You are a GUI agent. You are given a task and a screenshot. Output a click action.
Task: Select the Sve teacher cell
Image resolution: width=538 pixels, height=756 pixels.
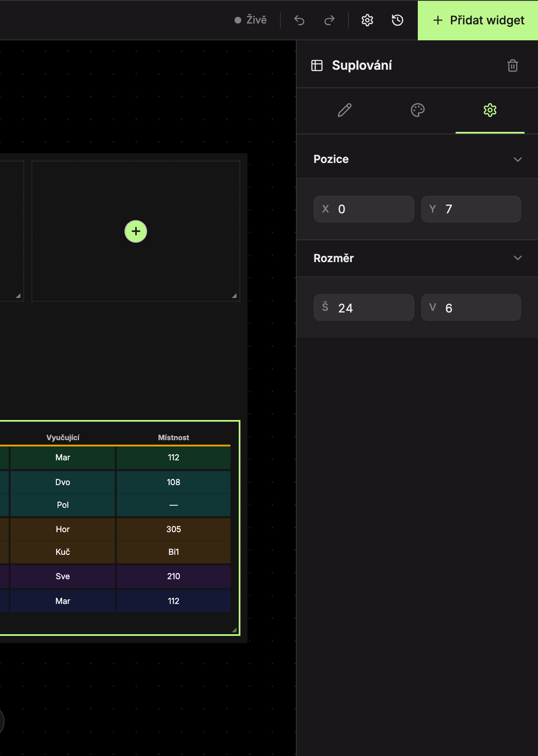tap(63, 576)
